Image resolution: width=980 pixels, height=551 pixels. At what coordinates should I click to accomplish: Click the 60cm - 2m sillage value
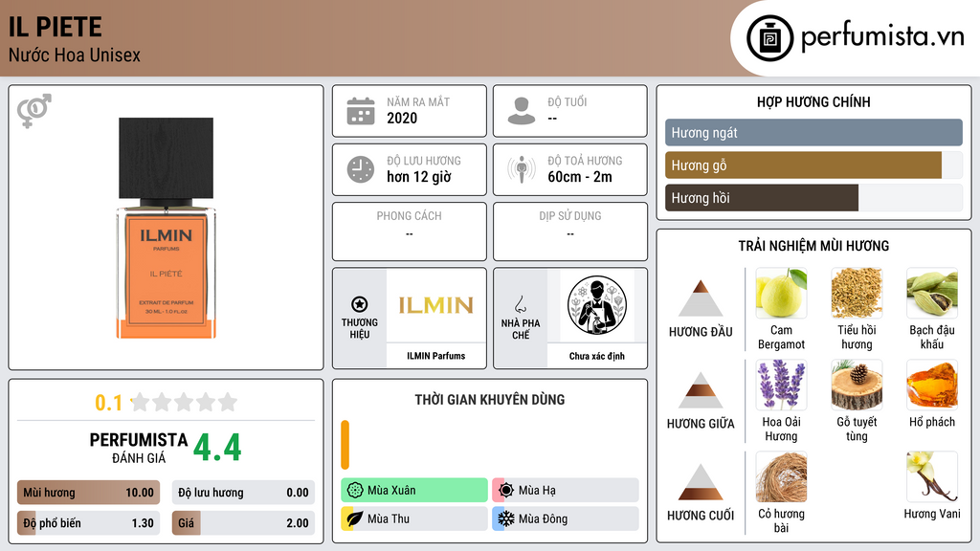(x=580, y=177)
